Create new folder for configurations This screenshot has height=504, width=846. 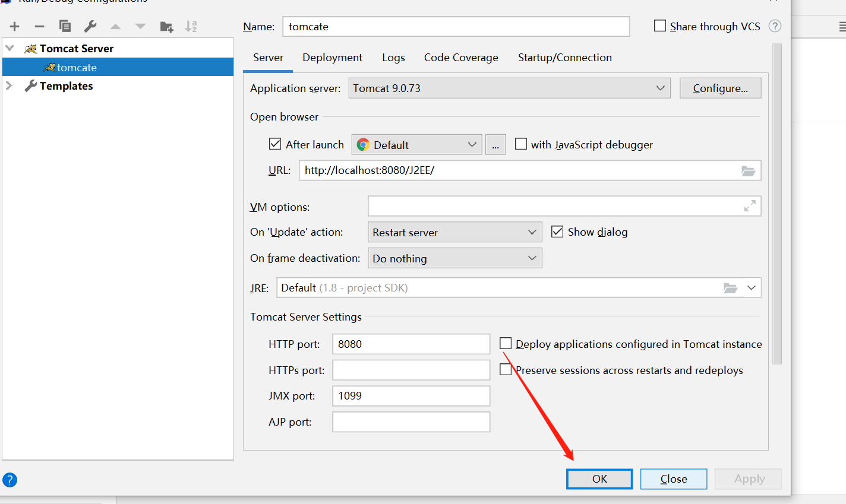tap(166, 26)
